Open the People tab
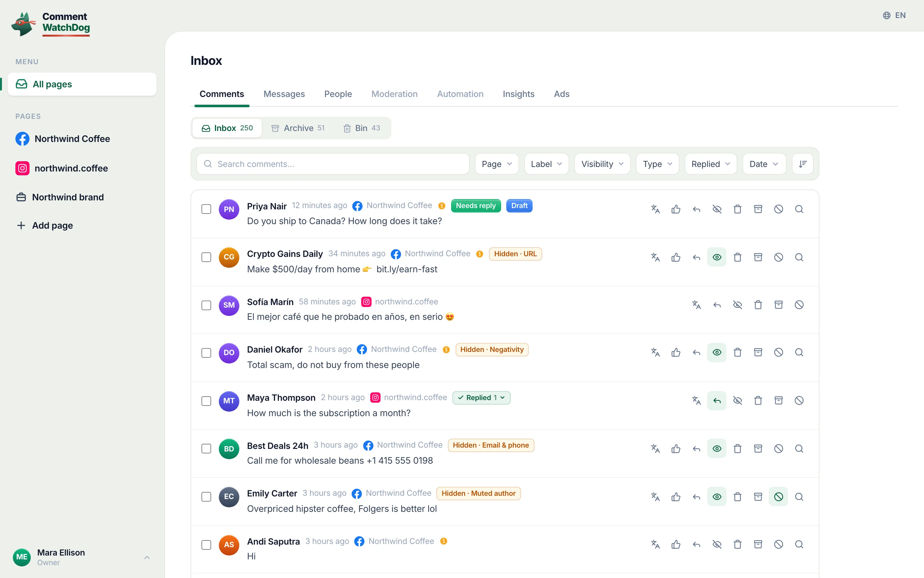924x578 pixels. tap(338, 94)
